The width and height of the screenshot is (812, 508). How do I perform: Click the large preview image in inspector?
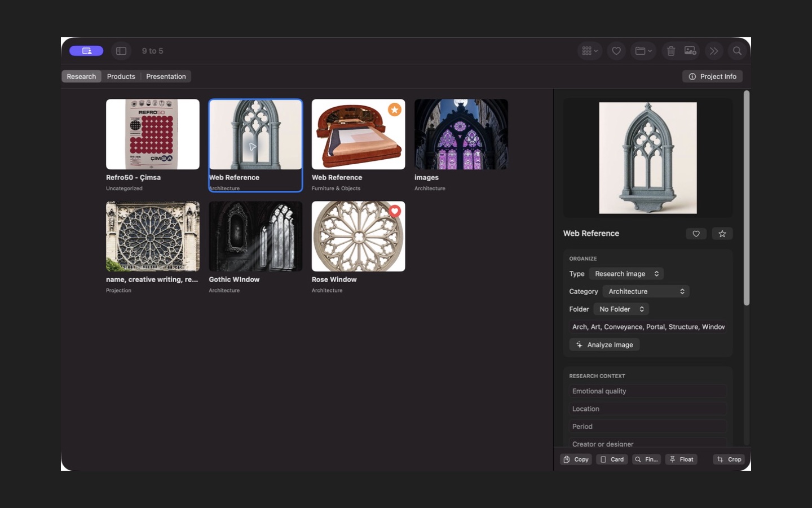[648, 158]
